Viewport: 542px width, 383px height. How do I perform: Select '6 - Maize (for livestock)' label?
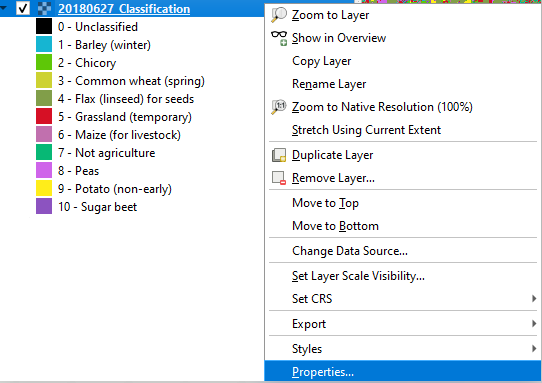119,135
